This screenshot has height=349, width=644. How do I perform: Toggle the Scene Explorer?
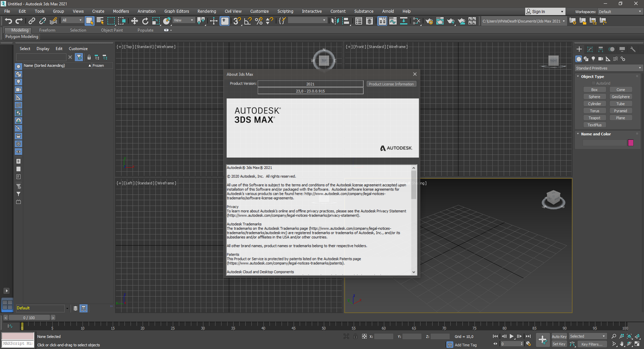click(x=359, y=21)
